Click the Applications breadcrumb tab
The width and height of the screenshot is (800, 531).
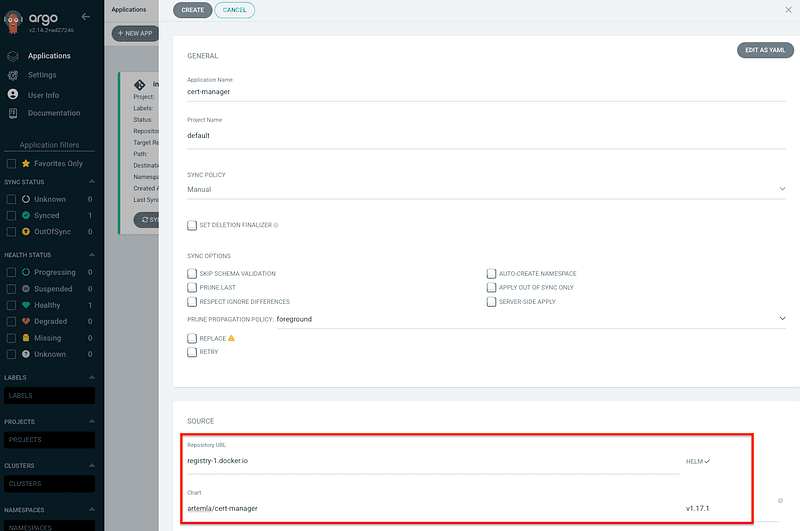click(129, 10)
